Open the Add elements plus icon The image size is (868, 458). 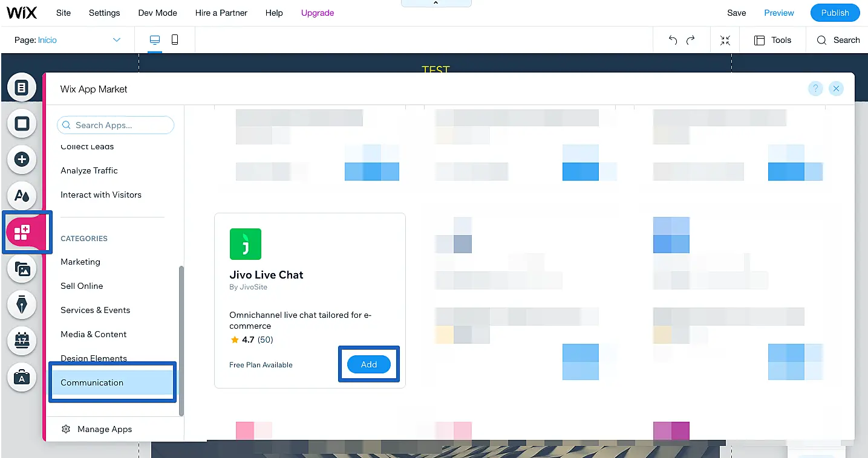(x=22, y=160)
